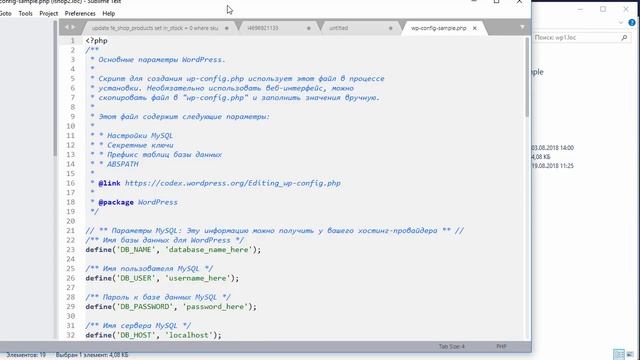Click the codex.wordpress.org Editing_wp-config.php URL
The height and width of the screenshot is (360, 640).
tap(233, 183)
